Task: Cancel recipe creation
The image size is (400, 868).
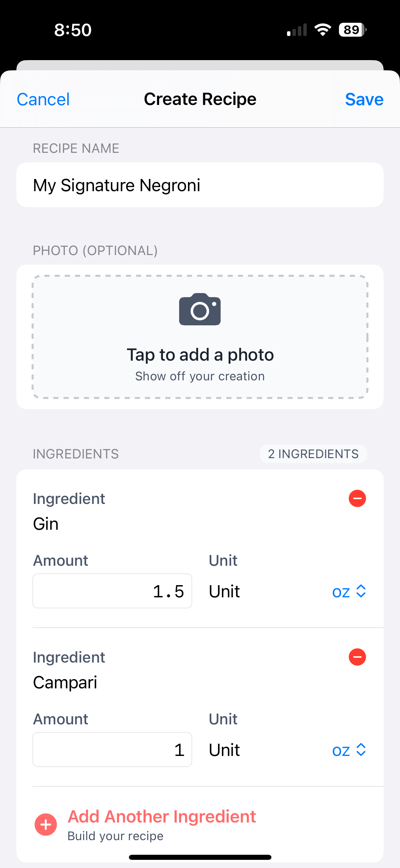Action: (43, 100)
